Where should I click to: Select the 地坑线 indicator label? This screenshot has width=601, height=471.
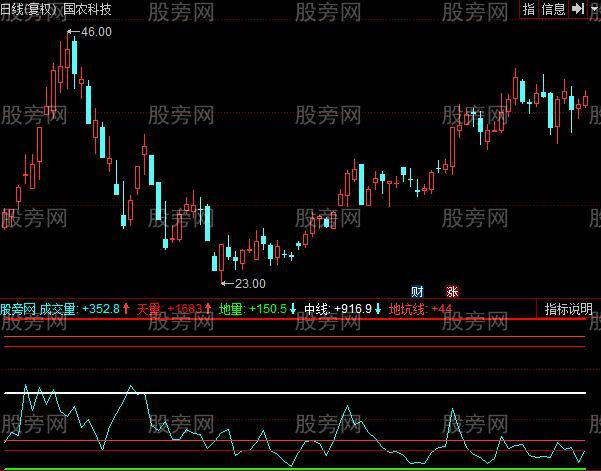[x=407, y=309]
